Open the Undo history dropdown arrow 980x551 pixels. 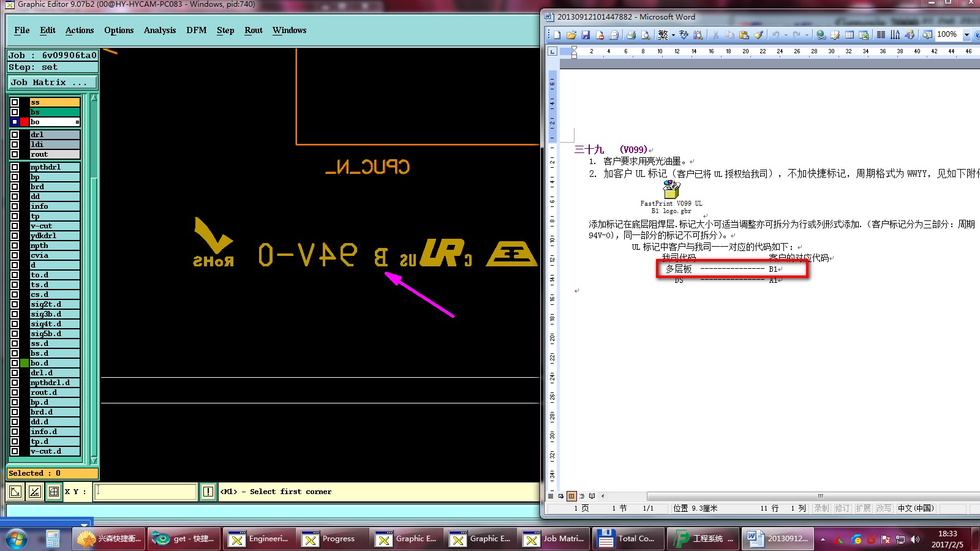(x=786, y=35)
